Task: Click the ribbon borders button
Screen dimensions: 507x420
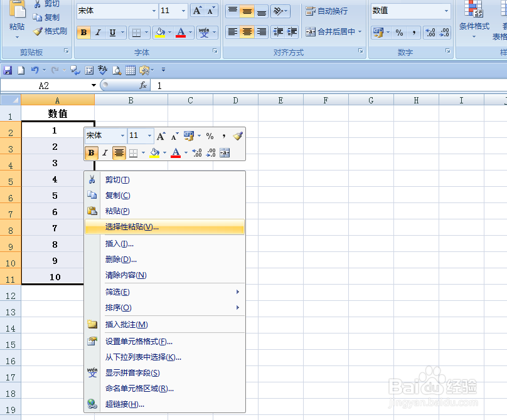Action: click(136, 33)
